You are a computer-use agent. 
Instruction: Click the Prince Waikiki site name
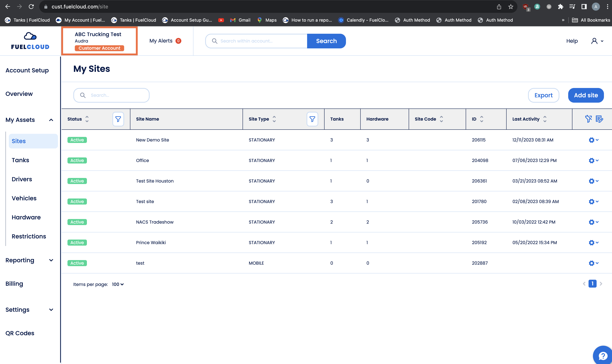[151, 243]
